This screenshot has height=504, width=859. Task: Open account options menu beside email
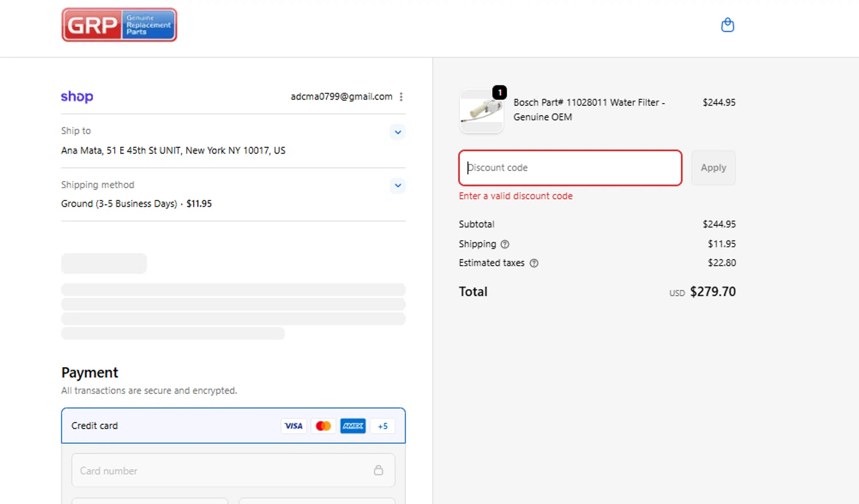point(401,97)
